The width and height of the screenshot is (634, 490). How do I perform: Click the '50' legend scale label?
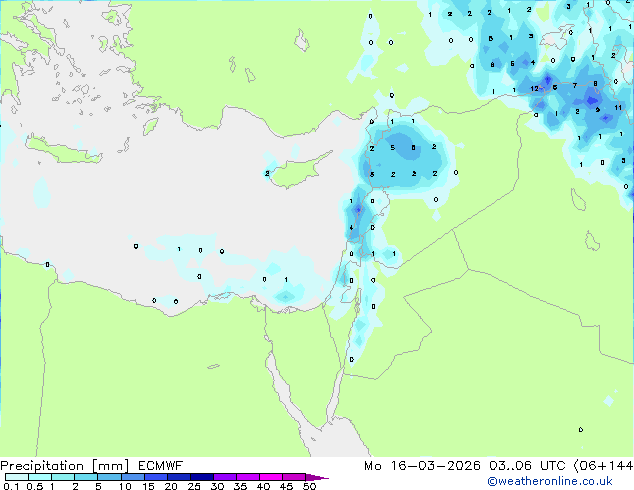coord(310,486)
